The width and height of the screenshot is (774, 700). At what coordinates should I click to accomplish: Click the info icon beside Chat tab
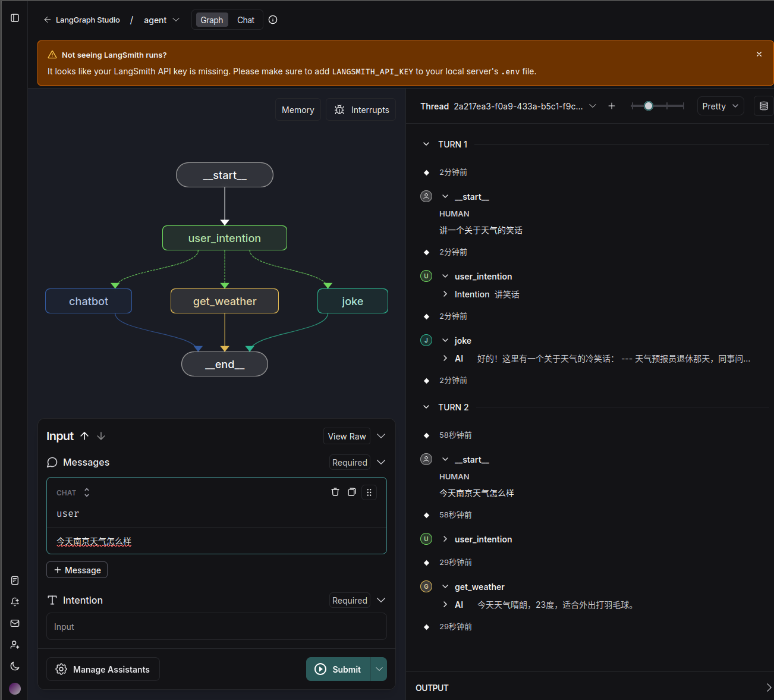coord(273,20)
